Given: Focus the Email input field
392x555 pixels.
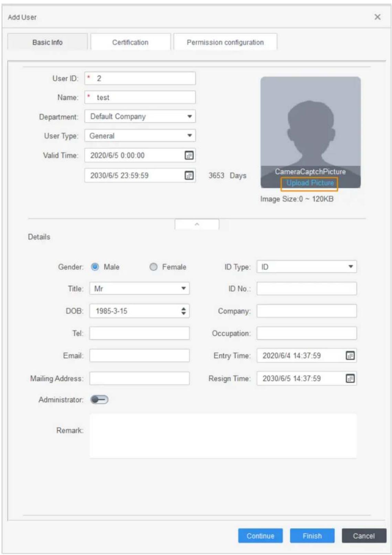Looking at the screenshot, I should [139, 356].
